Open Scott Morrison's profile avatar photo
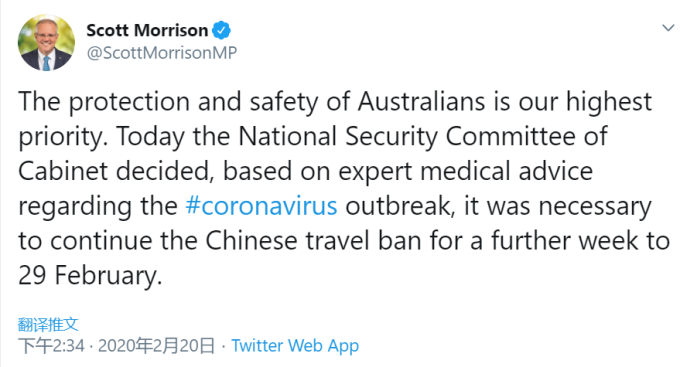 46,43
